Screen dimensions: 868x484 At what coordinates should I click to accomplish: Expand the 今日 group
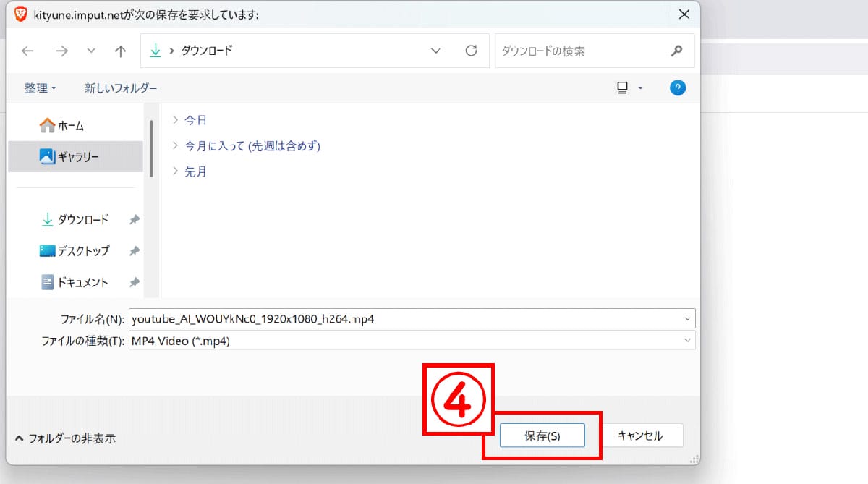click(x=176, y=120)
